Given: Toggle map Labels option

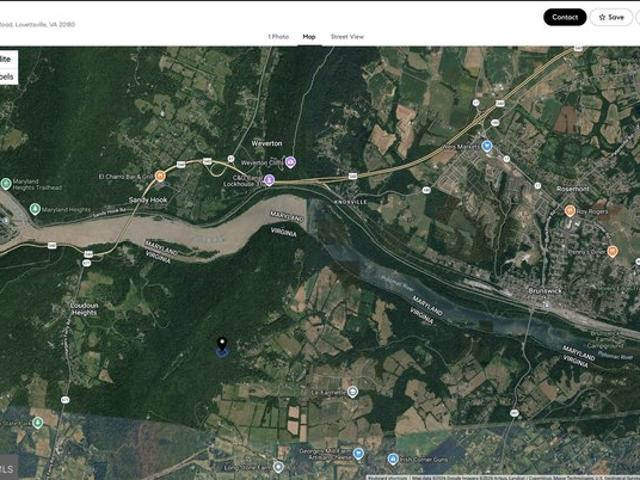Looking at the screenshot, I should tap(7, 76).
